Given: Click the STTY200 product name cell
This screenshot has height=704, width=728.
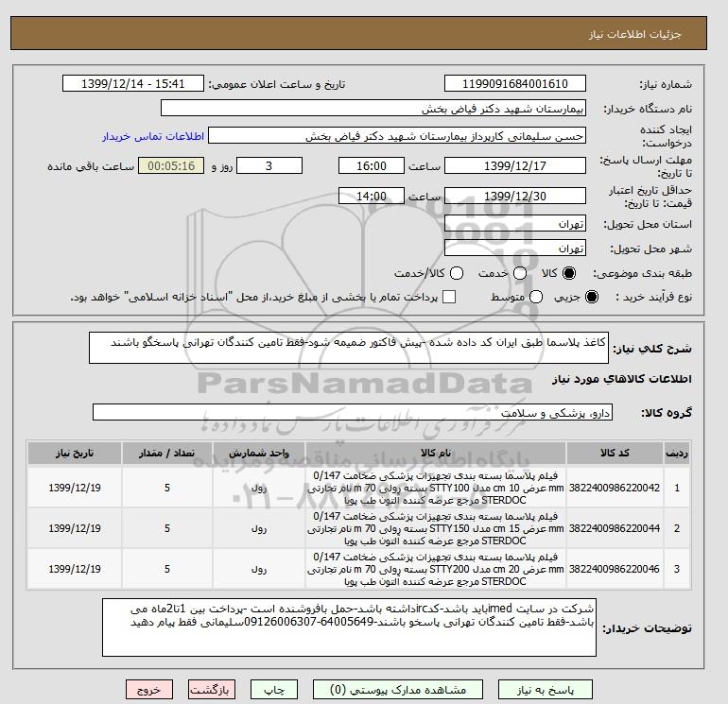Looking at the screenshot, I should point(436,569).
